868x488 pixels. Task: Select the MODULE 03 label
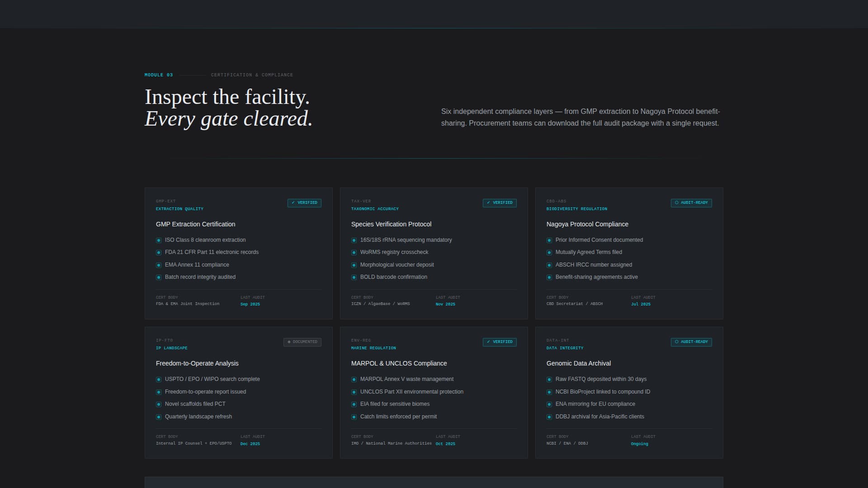pyautogui.click(x=158, y=75)
